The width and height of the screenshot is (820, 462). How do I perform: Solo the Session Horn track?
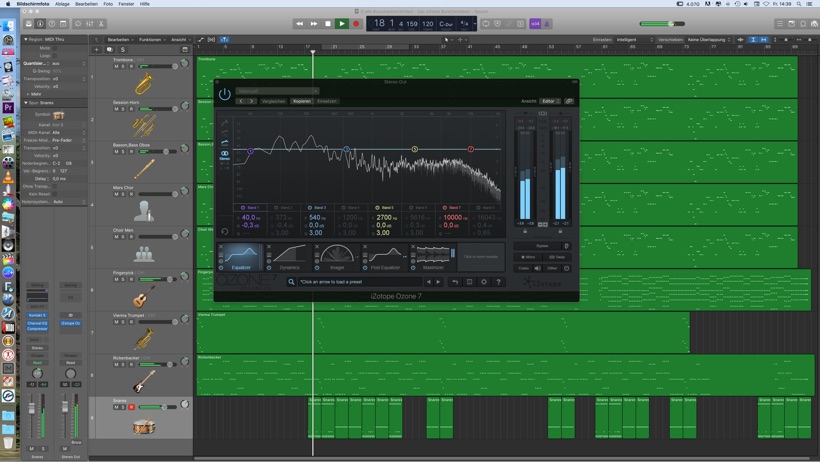tap(123, 109)
